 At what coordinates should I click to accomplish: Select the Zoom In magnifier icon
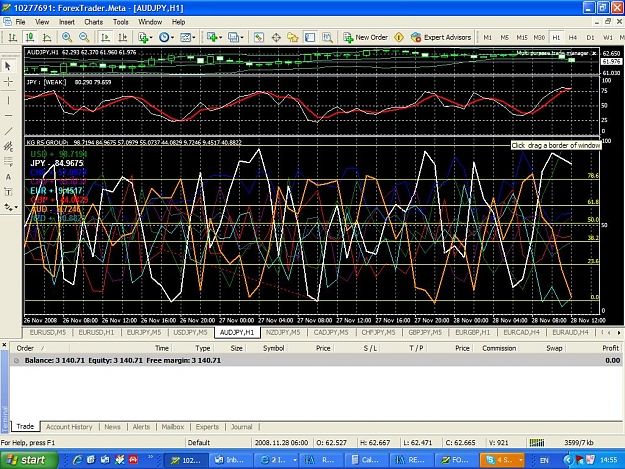click(x=67, y=37)
